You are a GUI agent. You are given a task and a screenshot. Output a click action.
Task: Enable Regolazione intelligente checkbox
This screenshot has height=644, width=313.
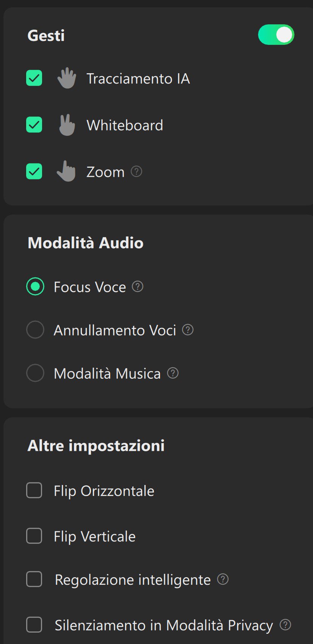click(34, 579)
